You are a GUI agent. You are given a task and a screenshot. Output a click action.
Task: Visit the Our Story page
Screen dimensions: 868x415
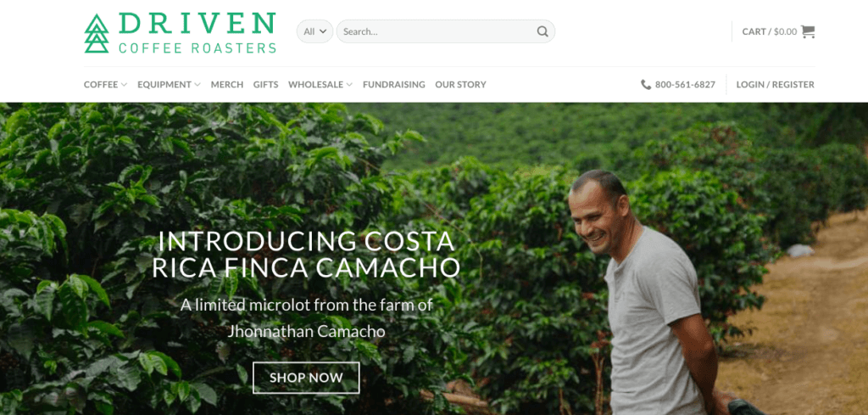[460, 85]
